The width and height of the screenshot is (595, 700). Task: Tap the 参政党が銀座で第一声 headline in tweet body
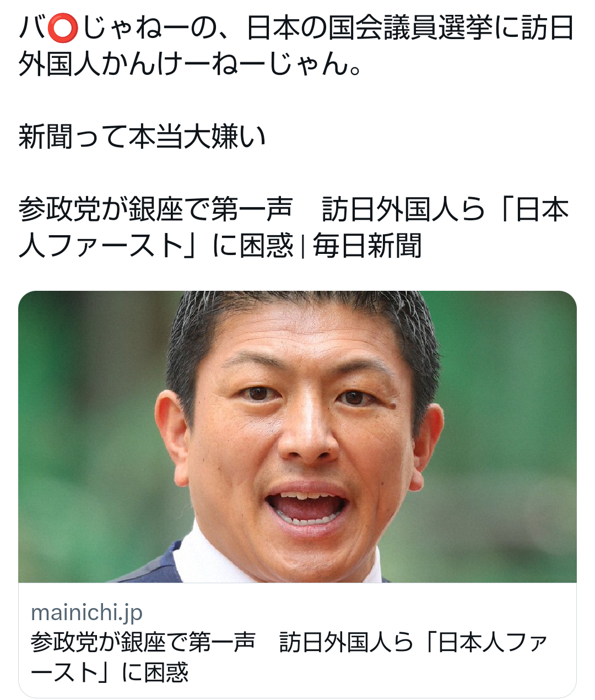point(155,209)
